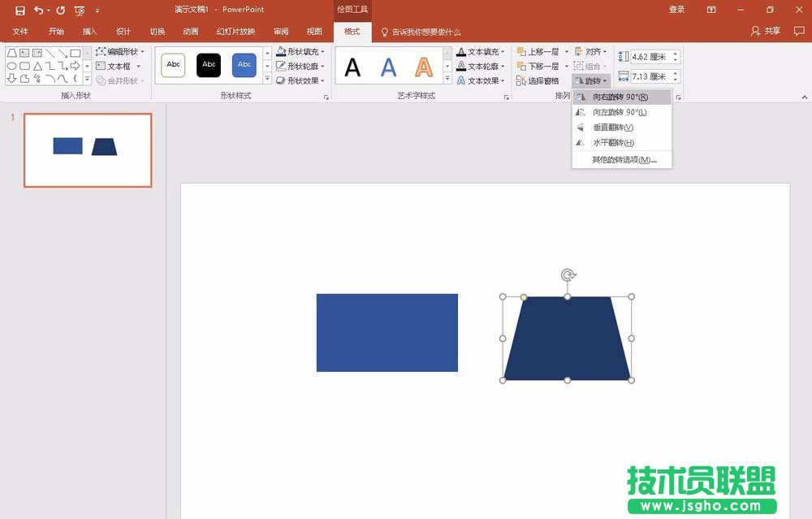Image resolution: width=812 pixels, height=519 pixels.
Task: Choose 垂直翻转 from the rotate menu
Action: [614, 128]
